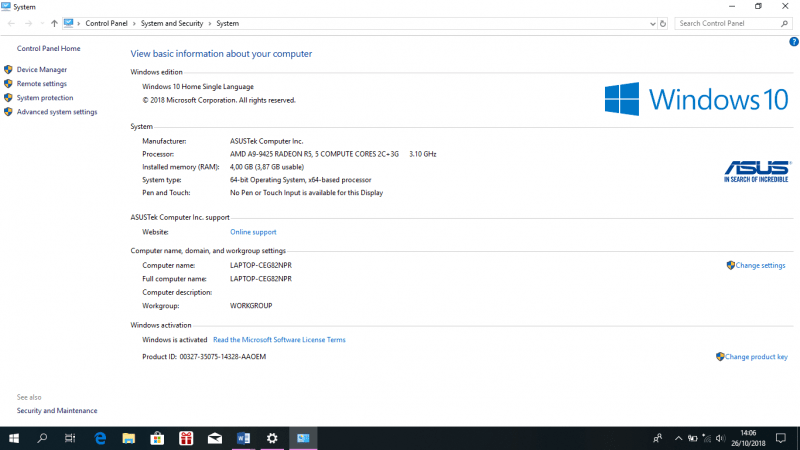The image size is (800, 450).
Task: Click the System window title icon
Action: pos(6,7)
